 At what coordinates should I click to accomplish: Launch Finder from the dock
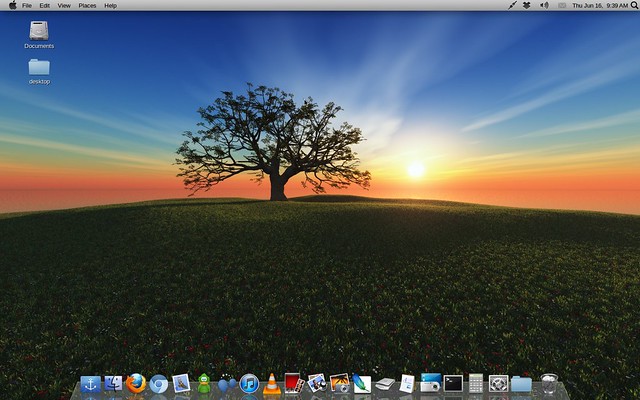pyautogui.click(x=113, y=384)
